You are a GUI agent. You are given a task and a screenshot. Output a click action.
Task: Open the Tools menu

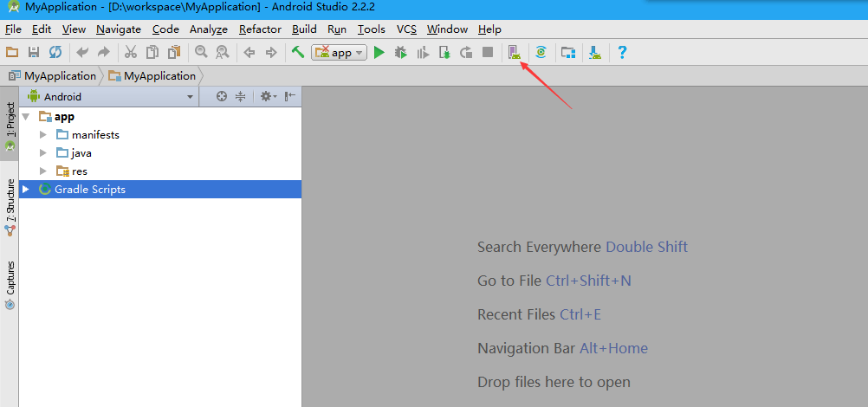click(372, 29)
